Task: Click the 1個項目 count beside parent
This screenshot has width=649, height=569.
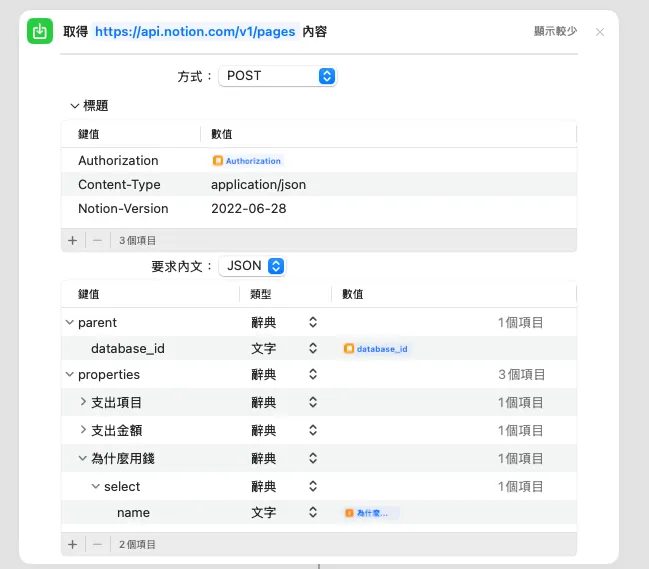Action: coord(521,322)
